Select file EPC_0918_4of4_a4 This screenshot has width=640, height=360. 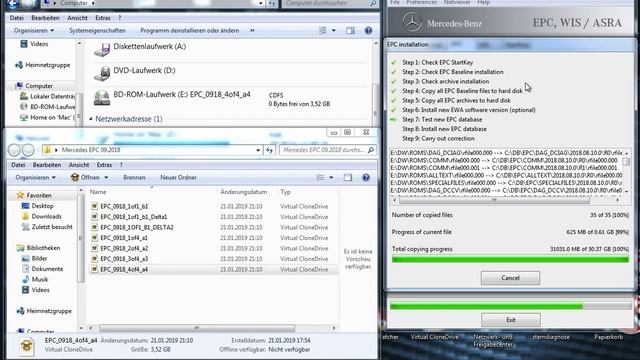[x=124, y=269]
